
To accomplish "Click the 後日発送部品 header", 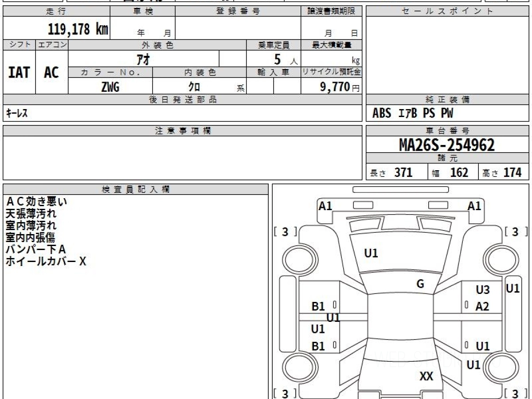I will pyautogui.click(x=183, y=100).
